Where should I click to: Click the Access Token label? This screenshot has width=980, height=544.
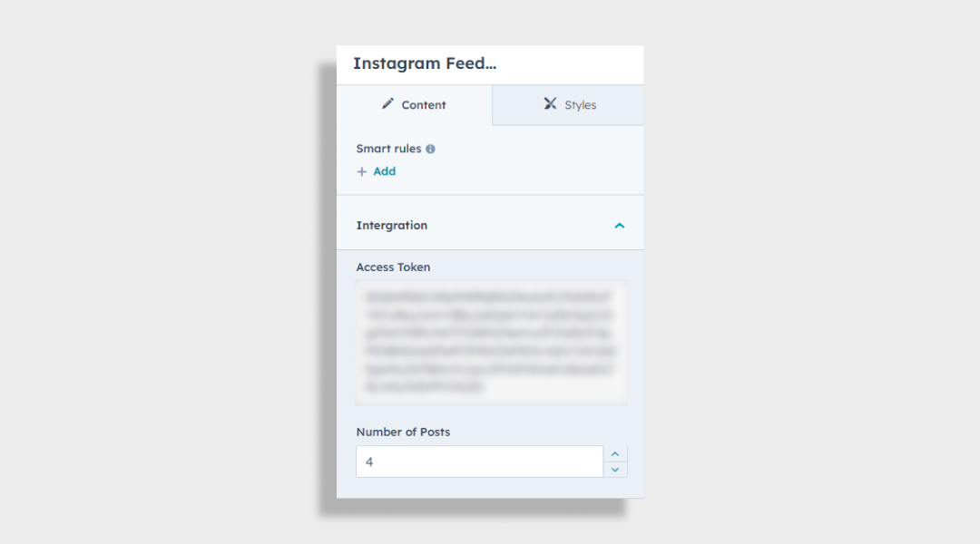click(x=393, y=267)
